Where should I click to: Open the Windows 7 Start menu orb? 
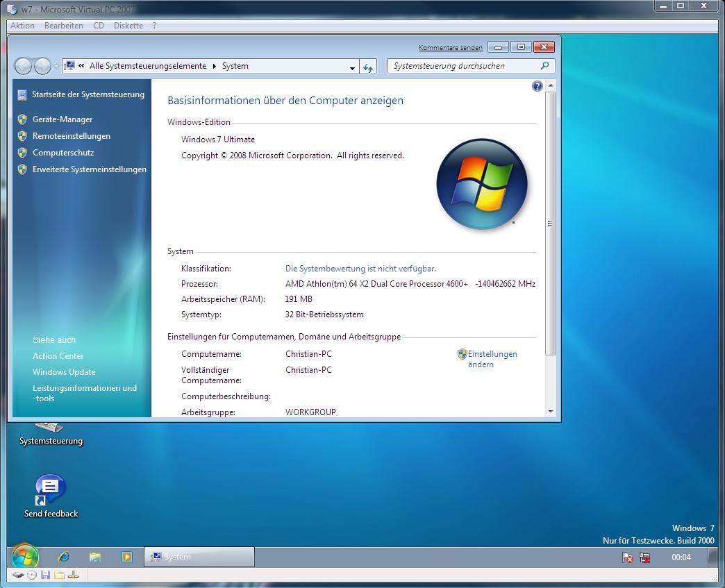[25, 556]
